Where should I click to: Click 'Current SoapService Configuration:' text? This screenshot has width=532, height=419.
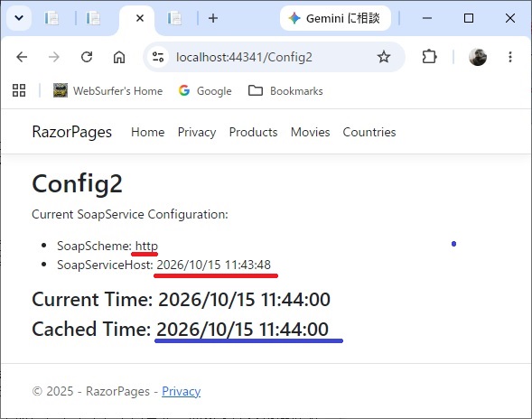point(130,214)
